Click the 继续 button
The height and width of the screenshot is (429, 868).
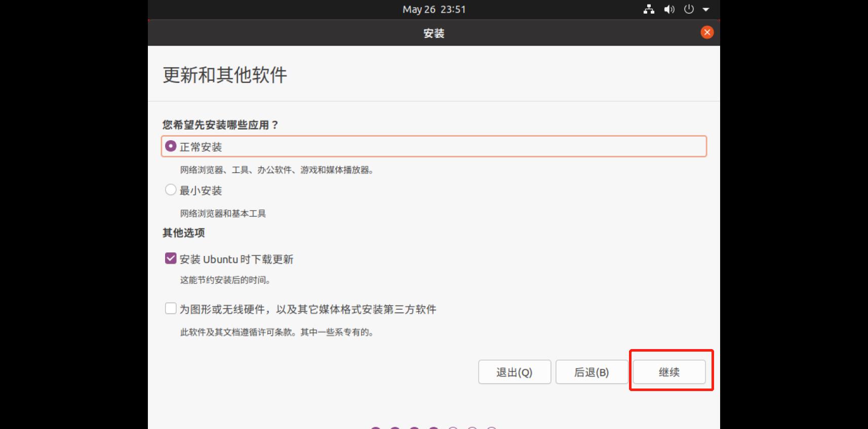tap(669, 372)
